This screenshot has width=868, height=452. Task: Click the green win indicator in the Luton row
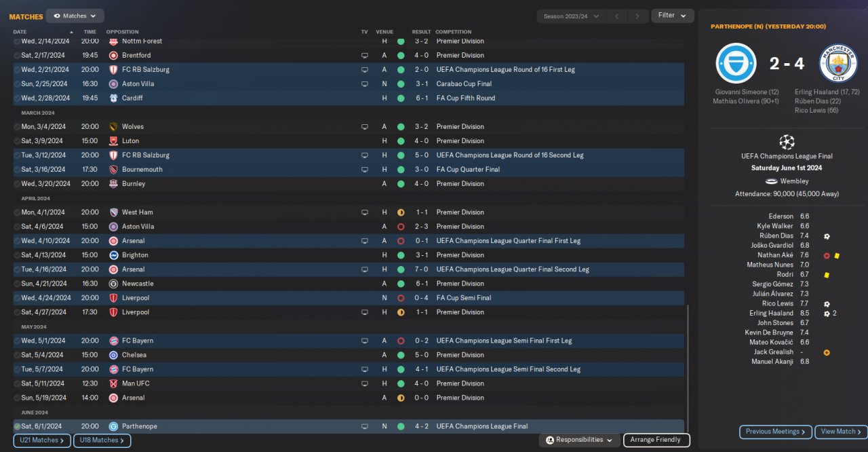click(401, 140)
